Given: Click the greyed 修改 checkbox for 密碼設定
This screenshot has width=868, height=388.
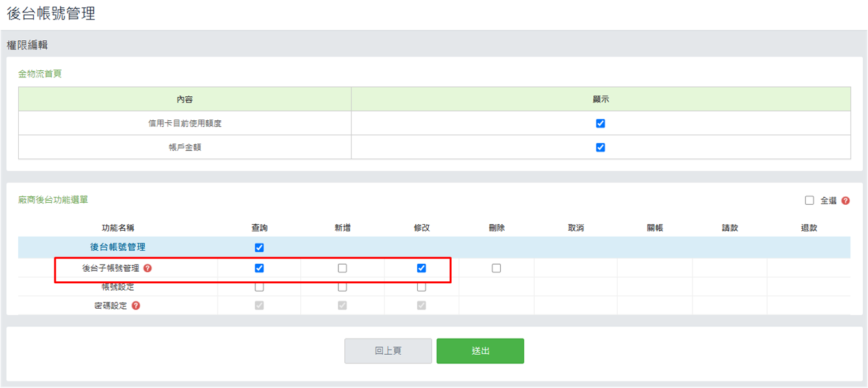Looking at the screenshot, I should click(422, 305).
